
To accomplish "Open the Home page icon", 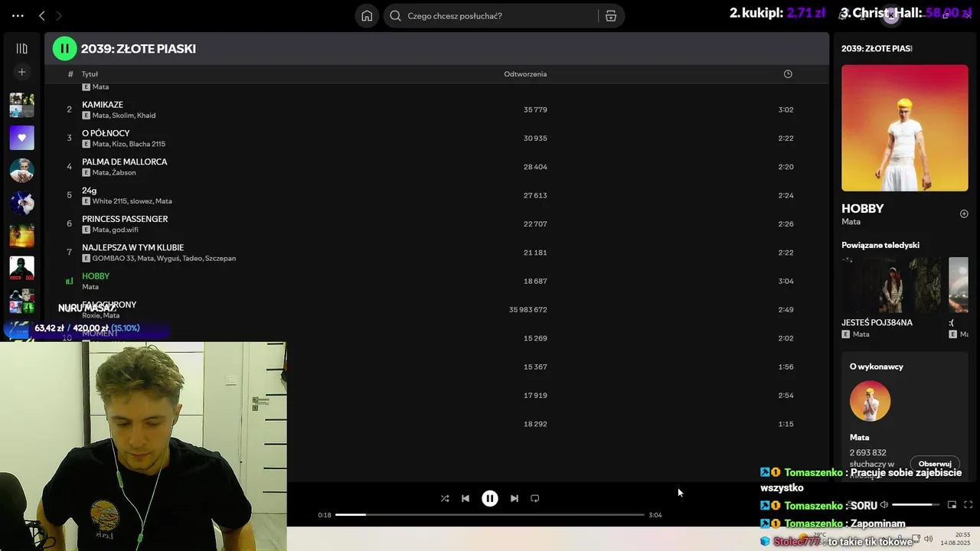I will 367,15.
